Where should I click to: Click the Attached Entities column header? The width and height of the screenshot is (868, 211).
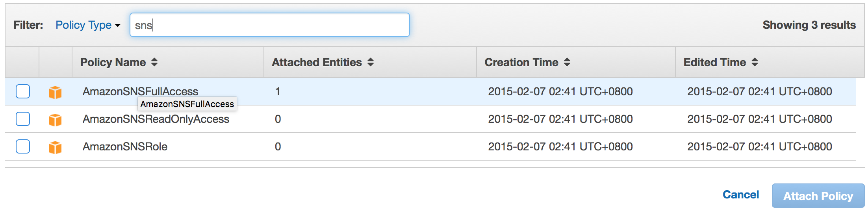pyautogui.click(x=370, y=62)
